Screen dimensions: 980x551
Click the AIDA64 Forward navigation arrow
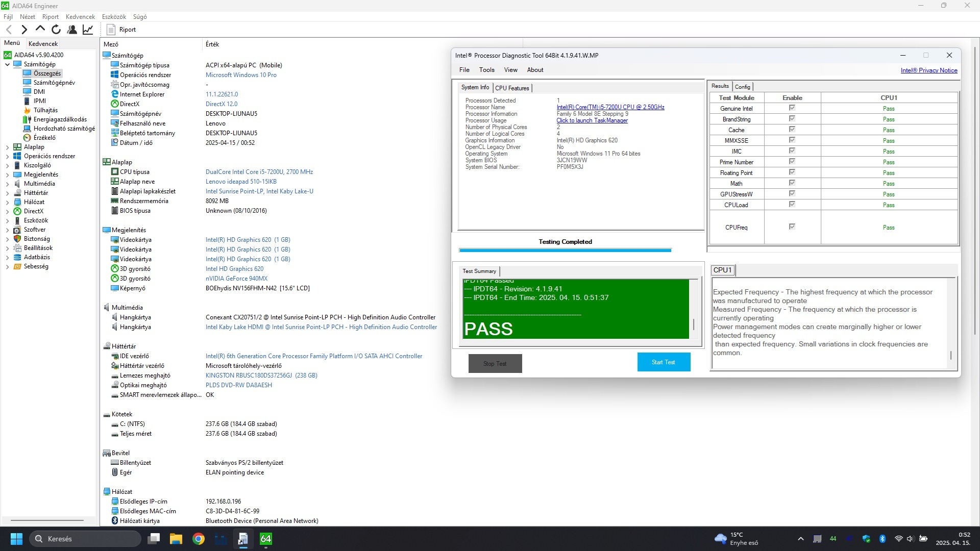(24, 30)
